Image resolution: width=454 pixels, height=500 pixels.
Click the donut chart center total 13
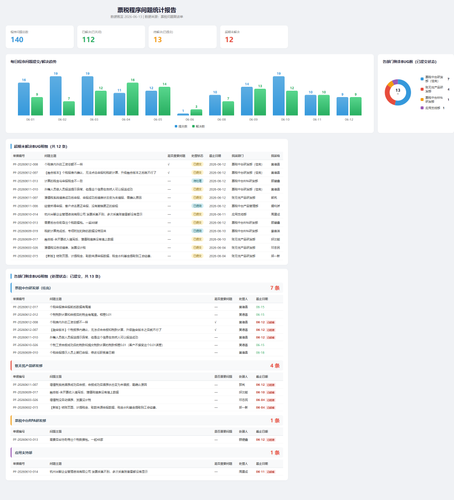398,90
